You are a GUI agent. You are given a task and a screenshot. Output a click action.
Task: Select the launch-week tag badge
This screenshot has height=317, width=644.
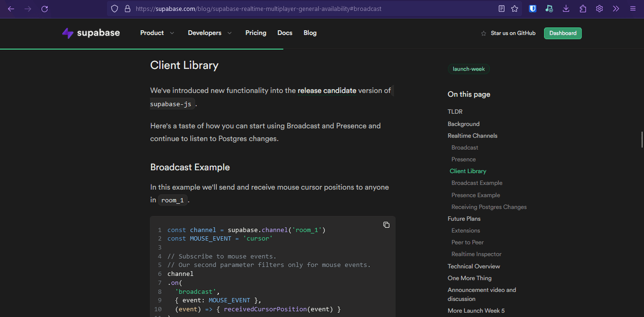click(468, 69)
